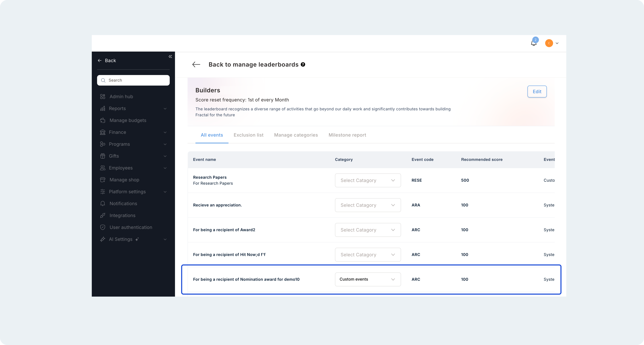Viewport: 644px width, 345px height.
Task: Click the help question mark icon
Action: point(303,65)
